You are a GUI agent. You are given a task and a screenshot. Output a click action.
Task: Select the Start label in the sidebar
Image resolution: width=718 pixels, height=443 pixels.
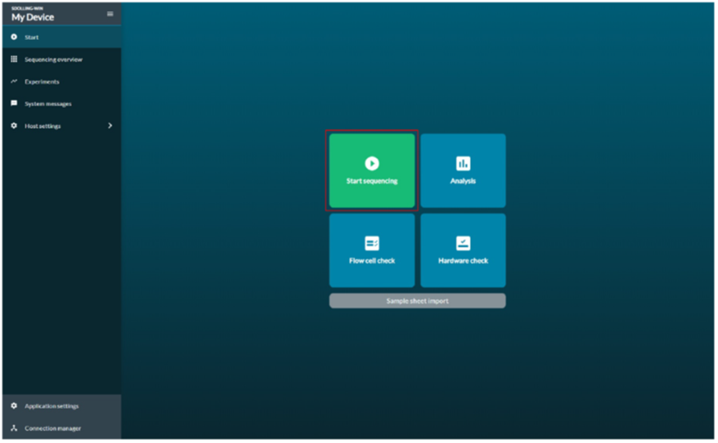[32, 37]
